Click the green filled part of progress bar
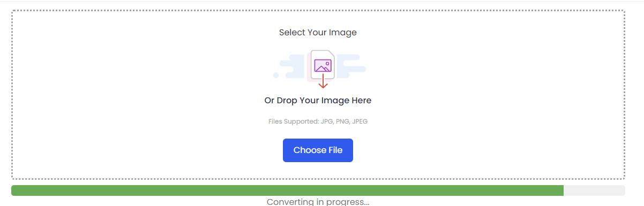This screenshot has width=644, height=206. click(x=287, y=190)
